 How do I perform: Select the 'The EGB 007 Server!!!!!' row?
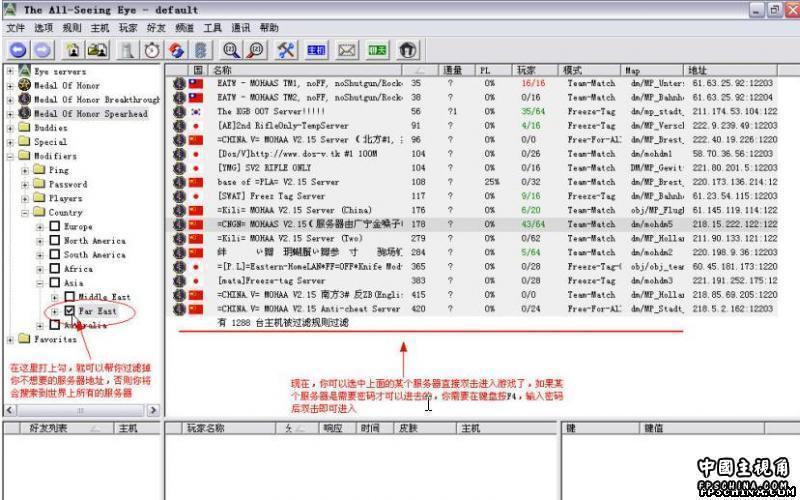pyautogui.click(x=471, y=111)
